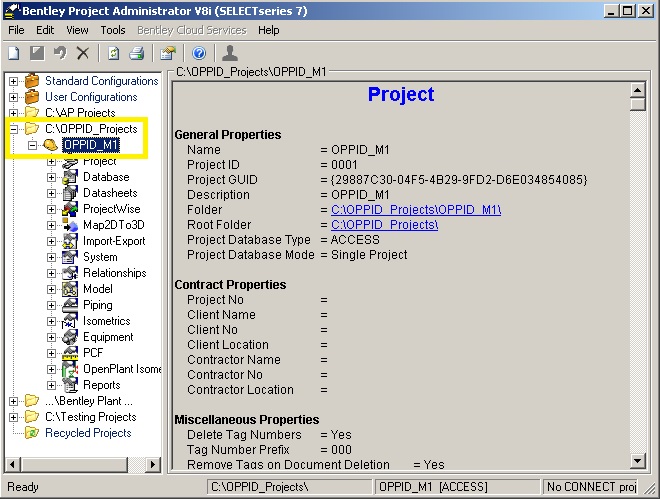The width and height of the screenshot is (660, 499).
Task: Click the PCF node icon
Action: click(70, 353)
